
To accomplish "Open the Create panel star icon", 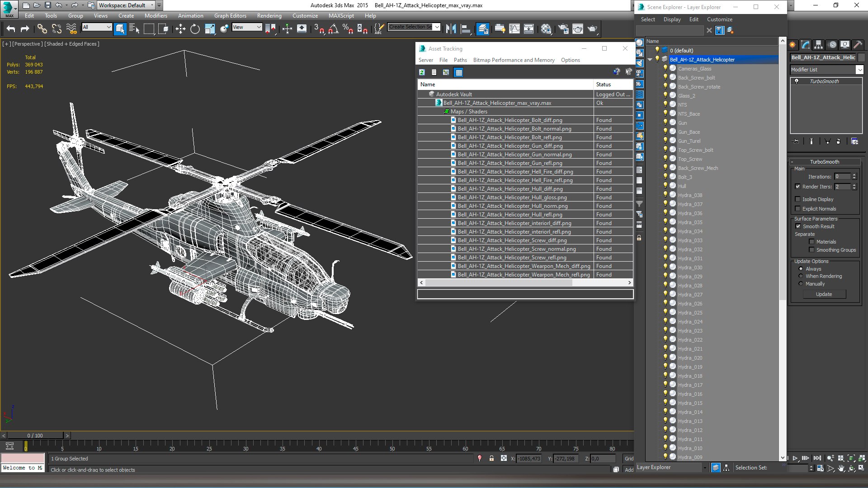I will [793, 45].
